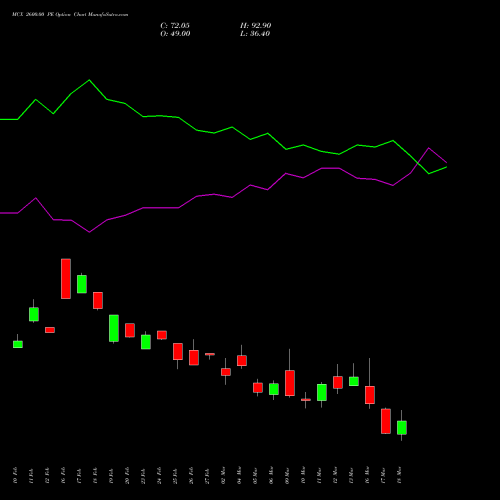
Task: Select the green candle for 11 Mar
Action: tap(322, 392)
